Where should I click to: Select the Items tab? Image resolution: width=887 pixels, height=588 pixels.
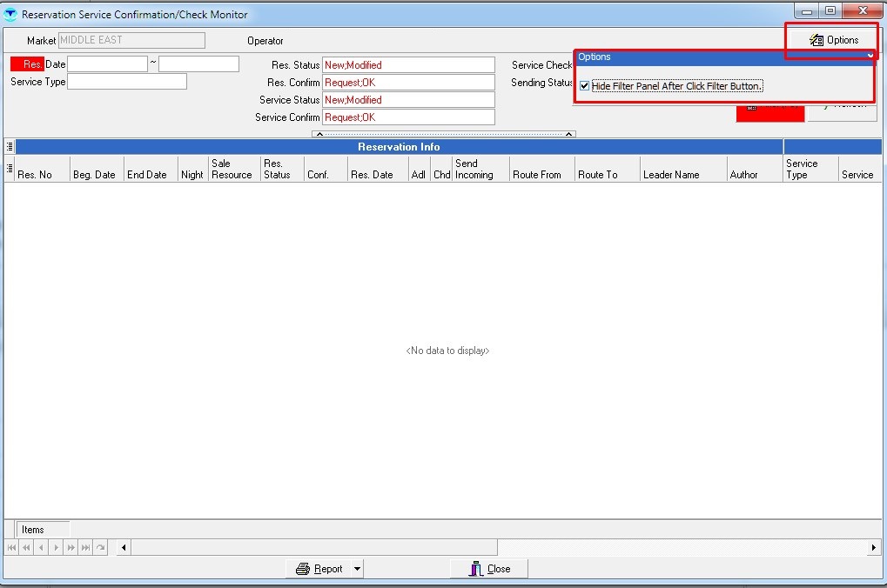point(33,529)
